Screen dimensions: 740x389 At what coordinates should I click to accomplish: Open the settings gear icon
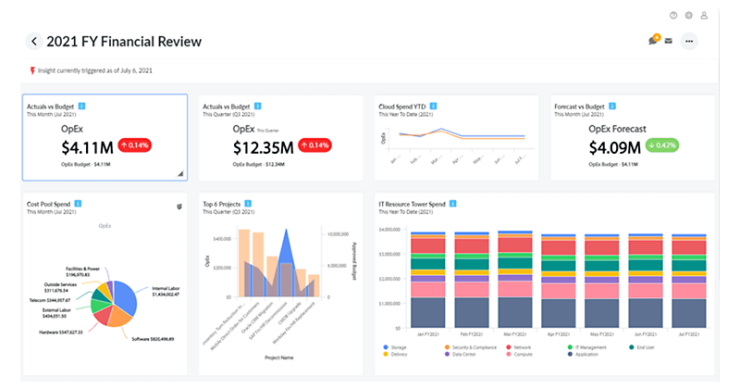[x=689, y=16]
